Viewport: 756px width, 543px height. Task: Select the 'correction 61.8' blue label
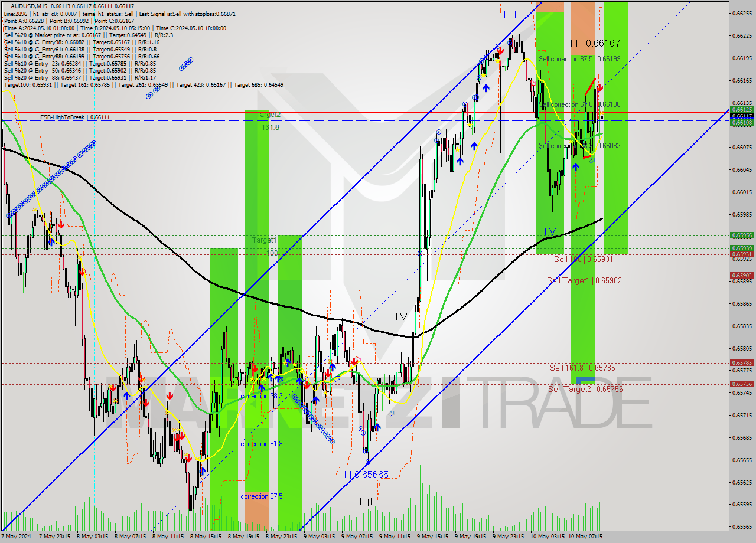(x=262, y=444)
